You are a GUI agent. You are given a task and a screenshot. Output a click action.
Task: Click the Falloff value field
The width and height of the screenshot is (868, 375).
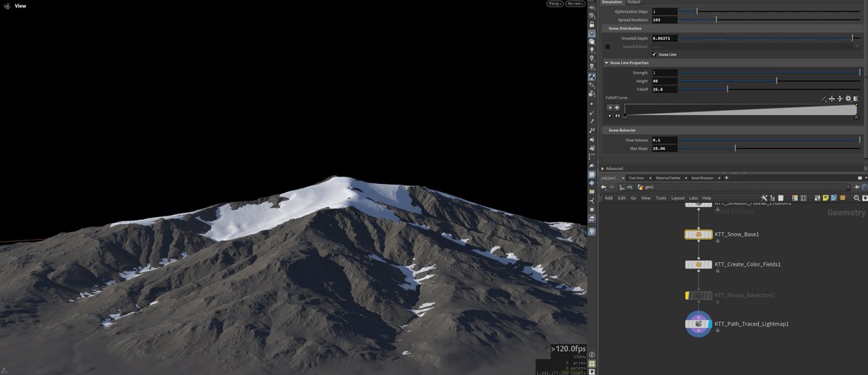tap(665, 89)
